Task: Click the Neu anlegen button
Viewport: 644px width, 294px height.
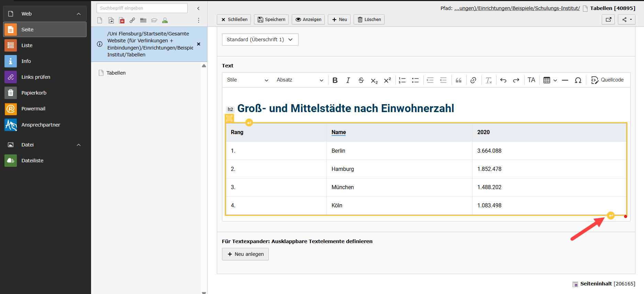Action: [x=245, y=254]
